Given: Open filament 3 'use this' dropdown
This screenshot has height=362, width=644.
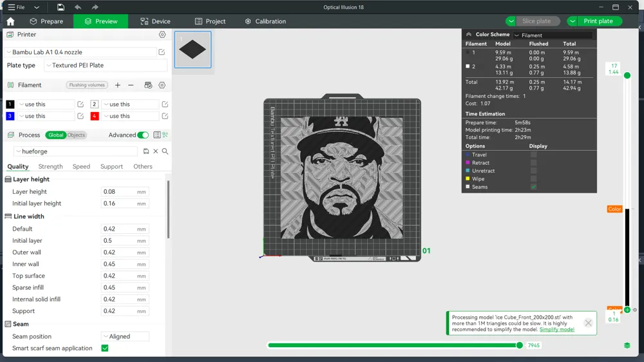Looking at the screenshot, I should (46, 116).
